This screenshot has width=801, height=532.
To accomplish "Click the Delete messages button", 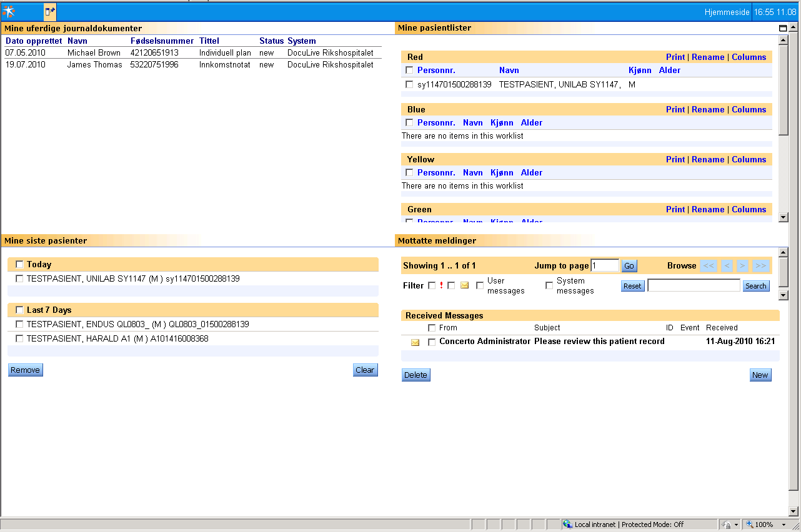I will pyautogui.click(x=416, y=375).
